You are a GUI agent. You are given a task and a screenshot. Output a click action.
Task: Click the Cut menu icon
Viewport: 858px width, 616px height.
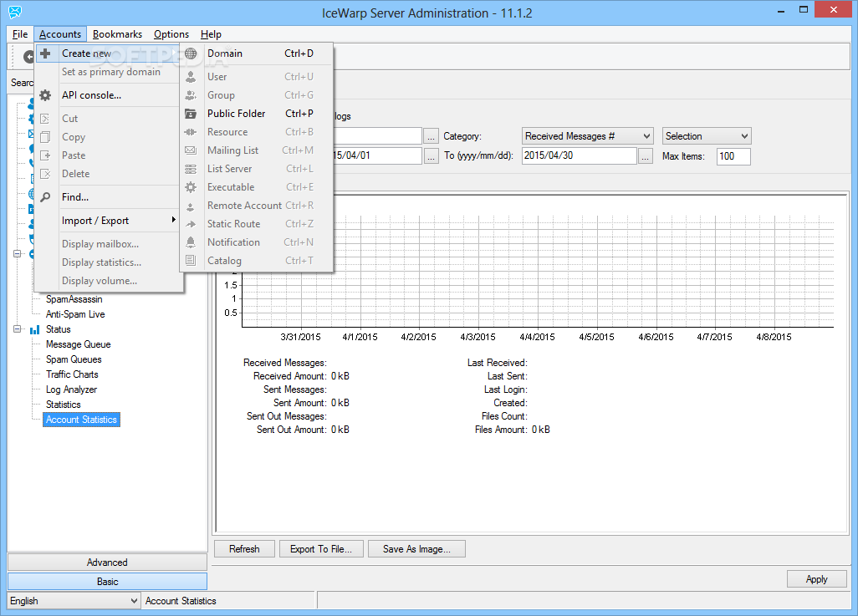point(45,119)
